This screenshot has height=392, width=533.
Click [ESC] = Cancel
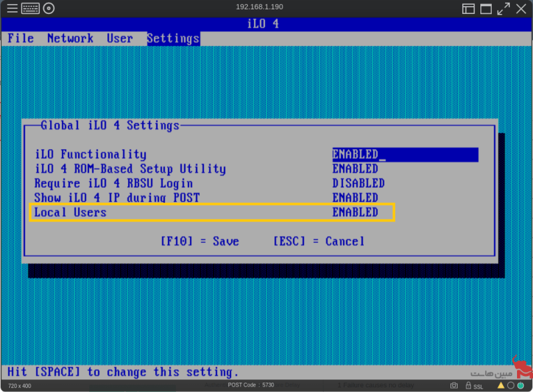point(319,241)
